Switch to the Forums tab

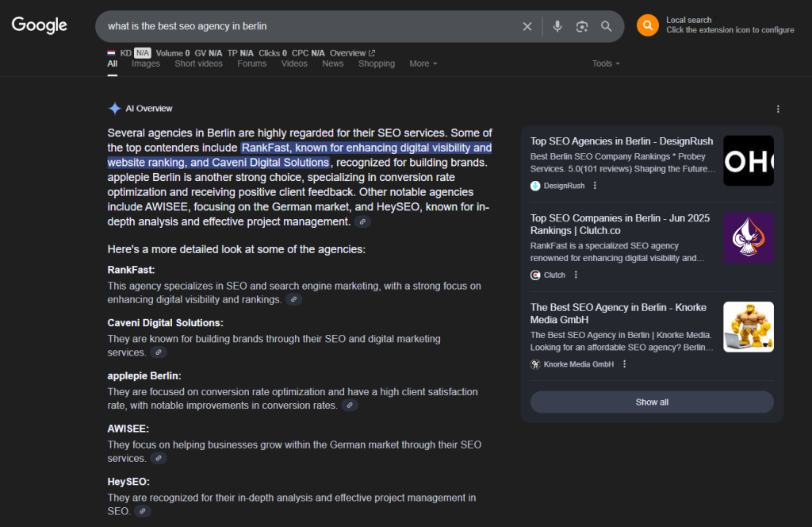tap(251, 63)
